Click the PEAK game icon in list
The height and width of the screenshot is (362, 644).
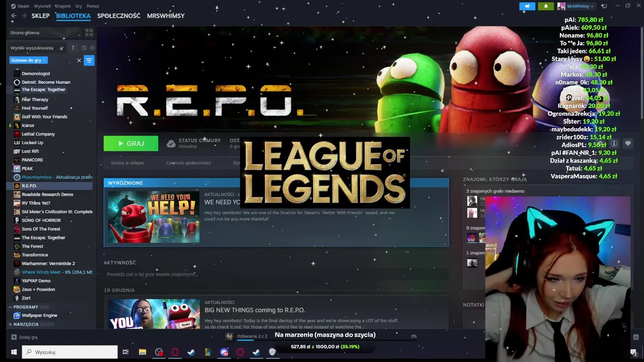click(17, 168)
